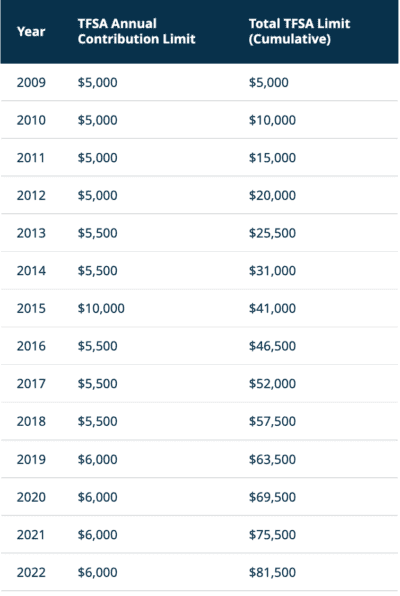
Task: Click the $41,000 cumulative value
Action: click(272, 308)
